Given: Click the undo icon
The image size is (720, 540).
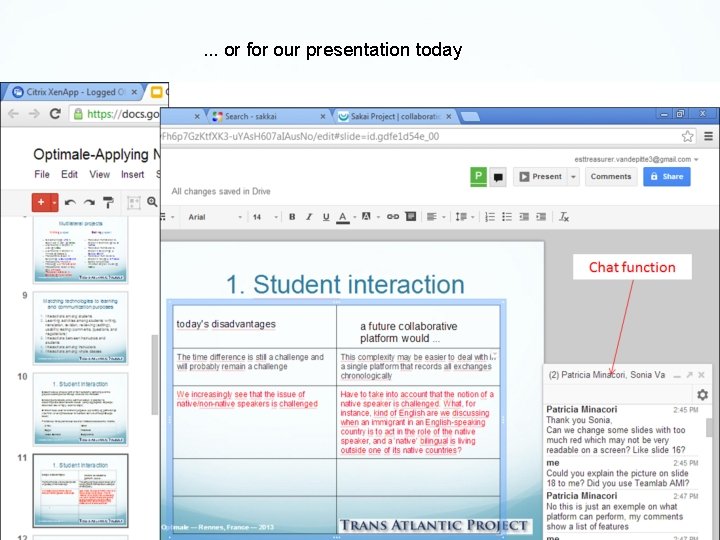Looking at the screenshot, I should click(70, 202).
